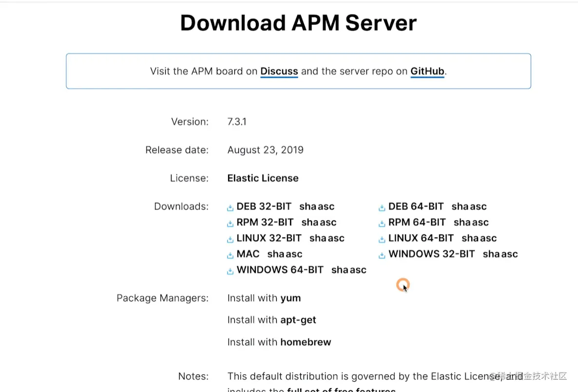This screenshot has height=392, width=578.
Task: Open sha checksum for LINUX 32-BIT
Action: [318, 238]
